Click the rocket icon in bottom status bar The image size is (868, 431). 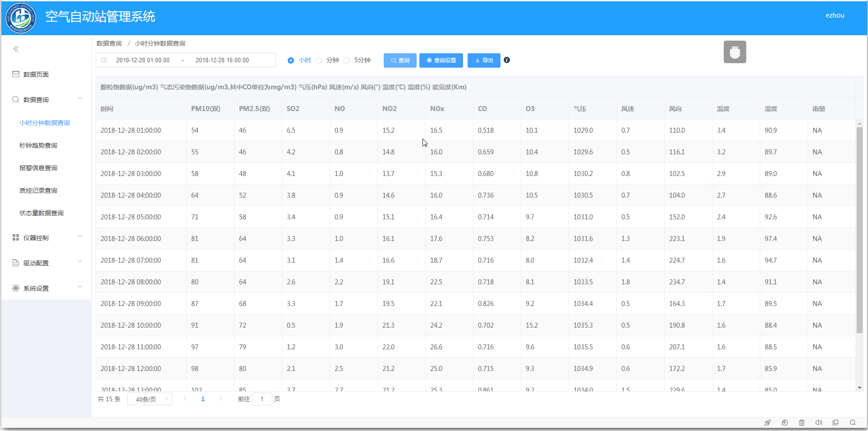click(767, 422)
